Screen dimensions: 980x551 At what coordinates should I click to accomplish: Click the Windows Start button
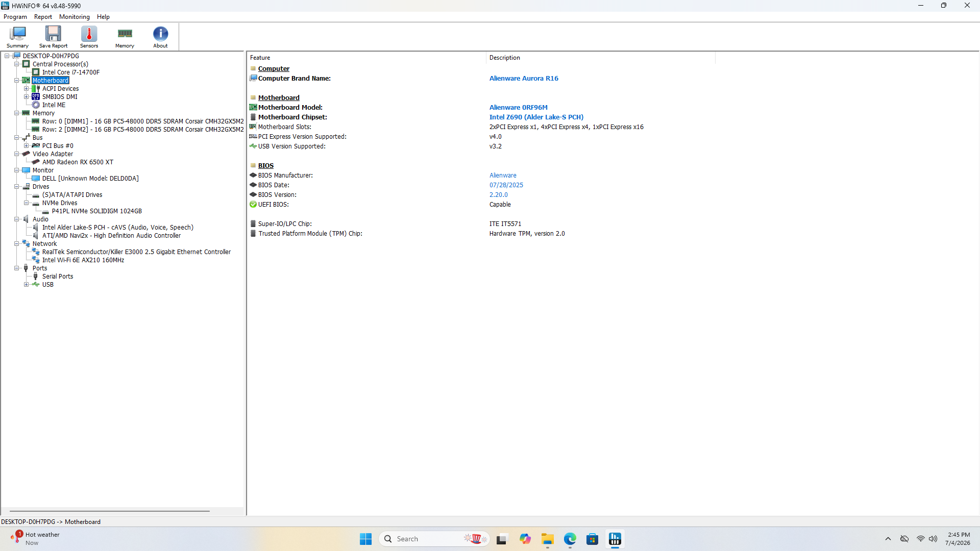pos(366,539)
